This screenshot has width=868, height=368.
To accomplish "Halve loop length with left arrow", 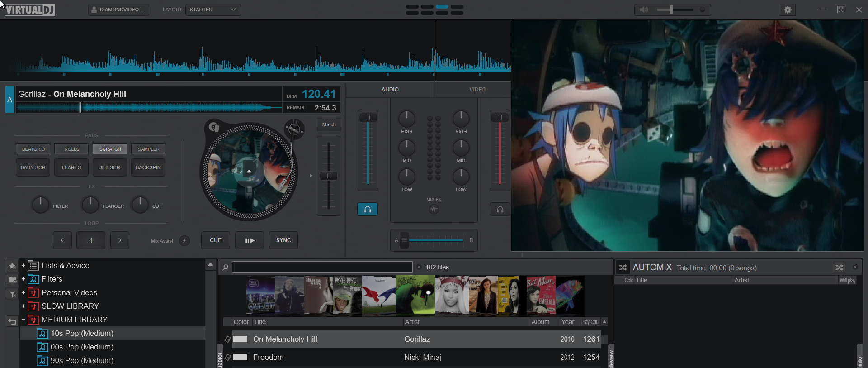I will (x=62, y=240).
